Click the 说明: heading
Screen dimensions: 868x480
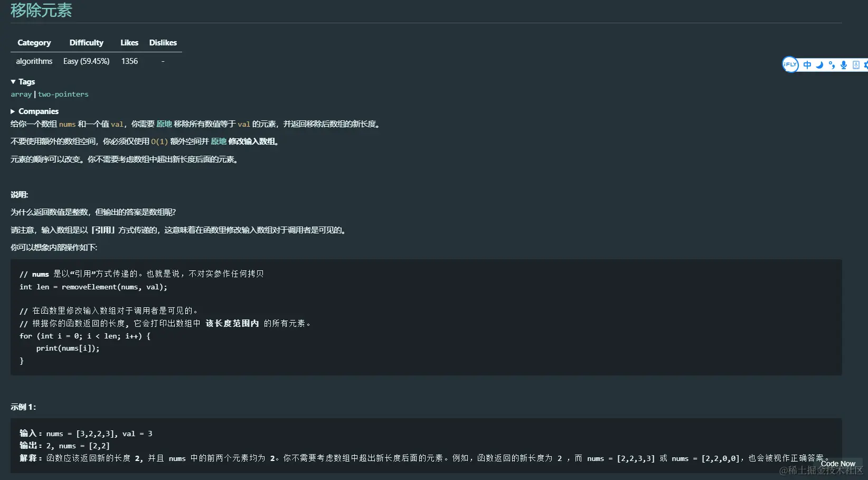20,195
